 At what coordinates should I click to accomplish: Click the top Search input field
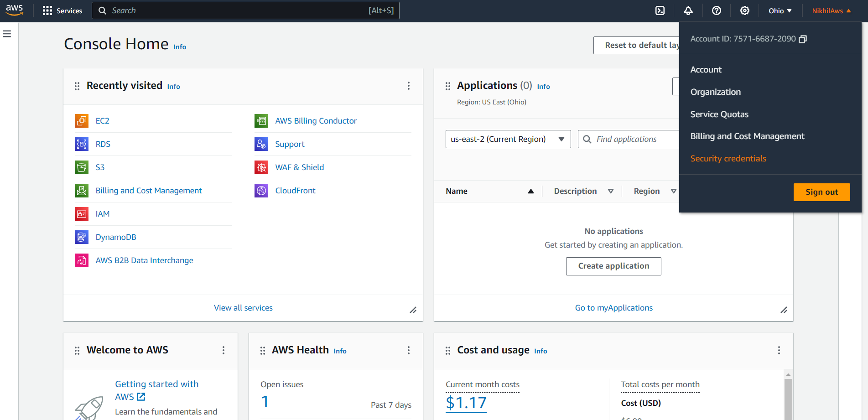point(245,10)
